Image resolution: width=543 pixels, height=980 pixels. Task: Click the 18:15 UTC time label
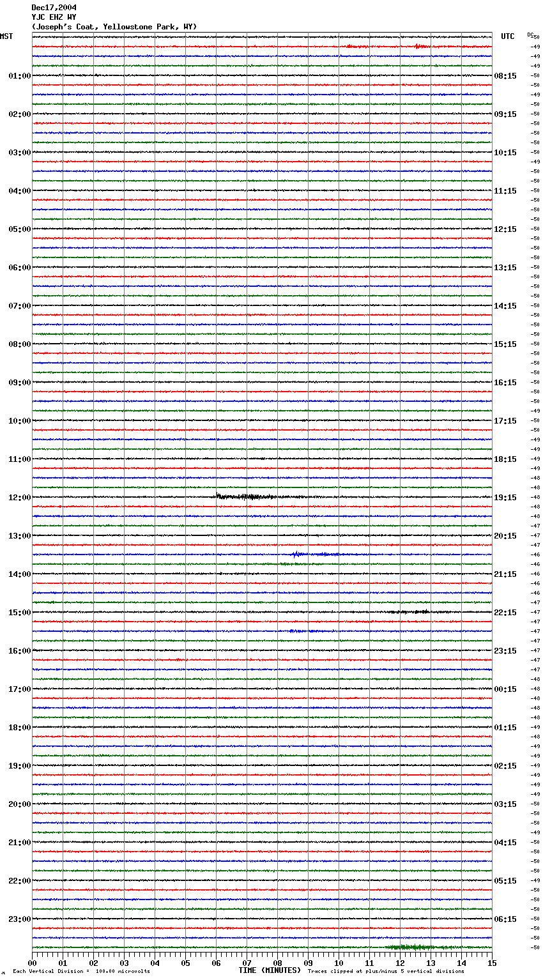[505, 459]
